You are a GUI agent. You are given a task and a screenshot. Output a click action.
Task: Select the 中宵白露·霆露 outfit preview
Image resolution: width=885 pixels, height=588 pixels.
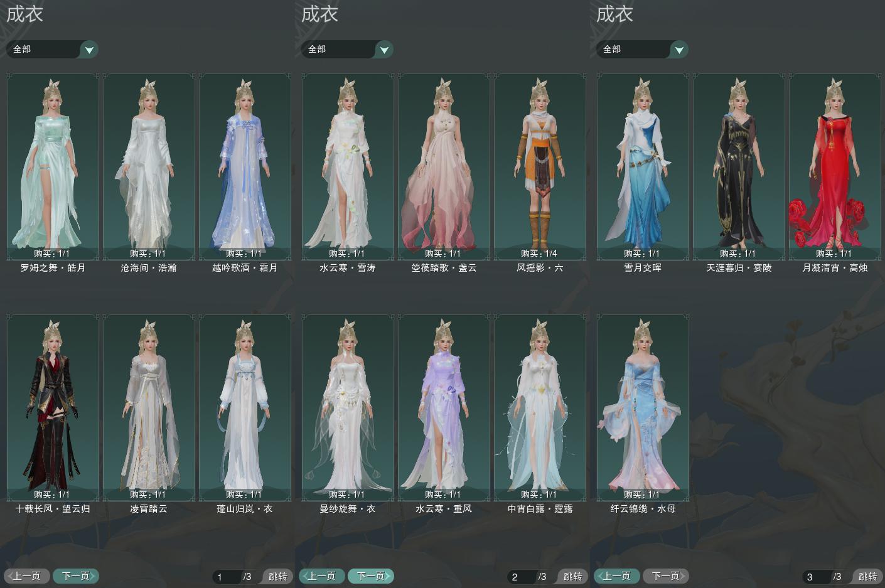[x=540, y=407]
